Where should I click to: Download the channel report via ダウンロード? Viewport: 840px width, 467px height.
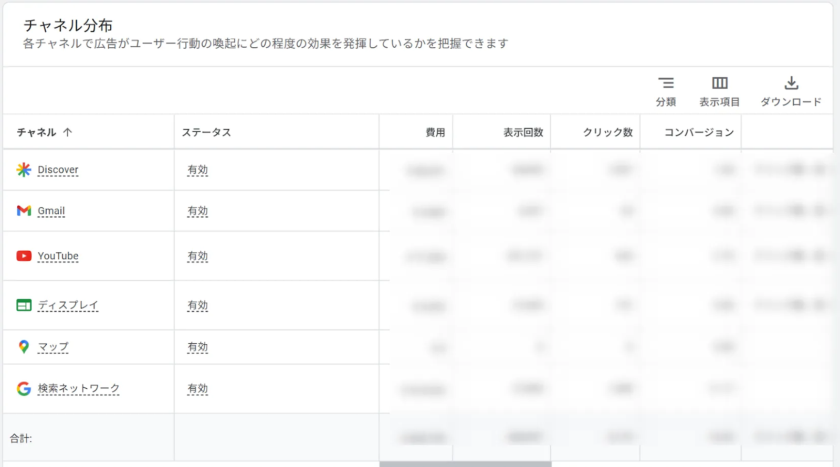(x=790, y=91)
